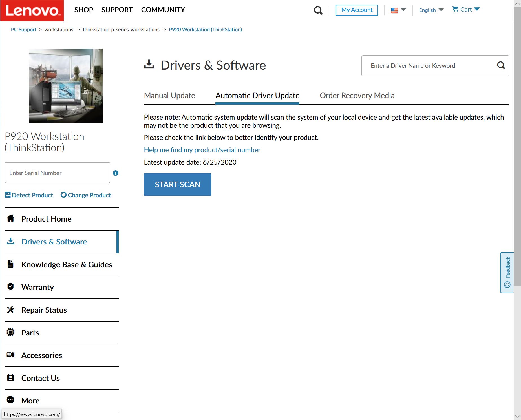521x420 pixels.
Task: Click the Enter Serial Number field
Action: 57,173
